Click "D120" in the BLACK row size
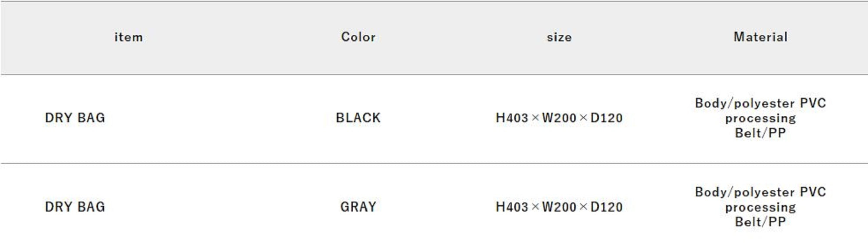This screenshot has width=868, height=251. click(606, 118)
